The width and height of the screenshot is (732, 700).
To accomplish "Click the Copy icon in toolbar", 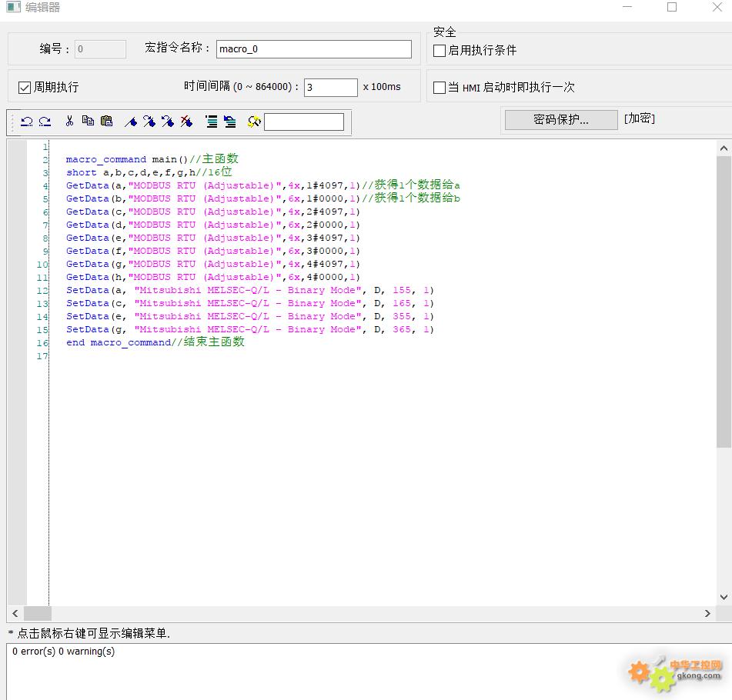I will (88, 121).
